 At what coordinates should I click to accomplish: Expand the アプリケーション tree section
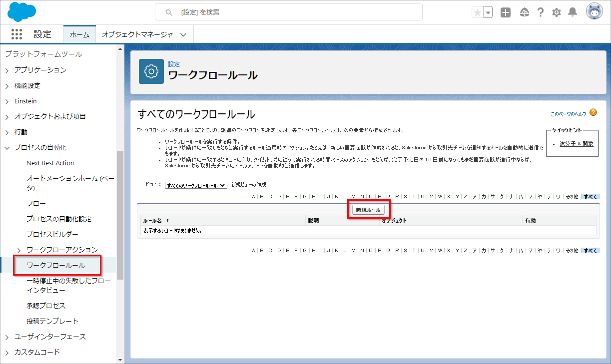coord(7,70)
